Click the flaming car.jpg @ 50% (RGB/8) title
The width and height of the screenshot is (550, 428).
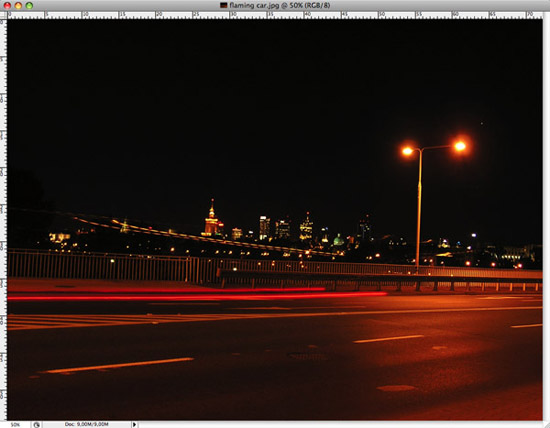[x=280, y=5]
